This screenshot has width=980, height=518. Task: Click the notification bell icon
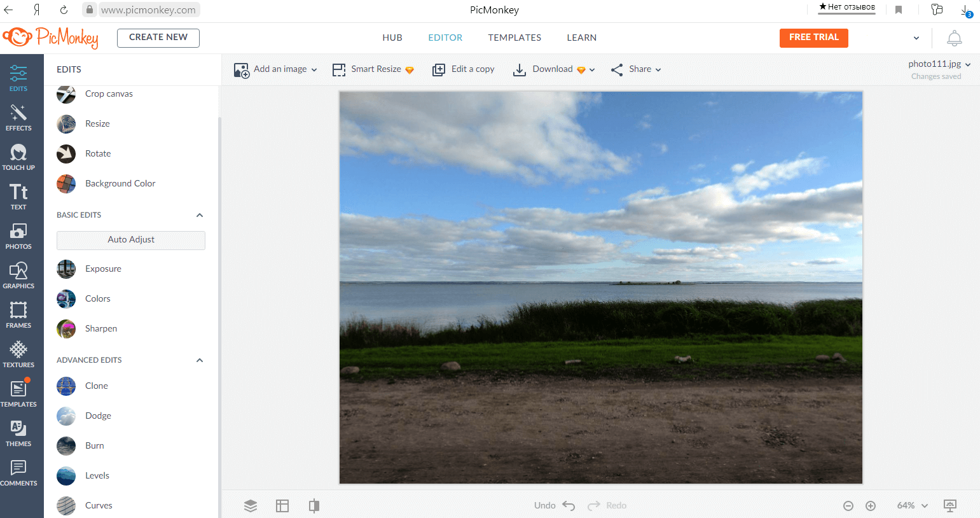tap(955, 38)
